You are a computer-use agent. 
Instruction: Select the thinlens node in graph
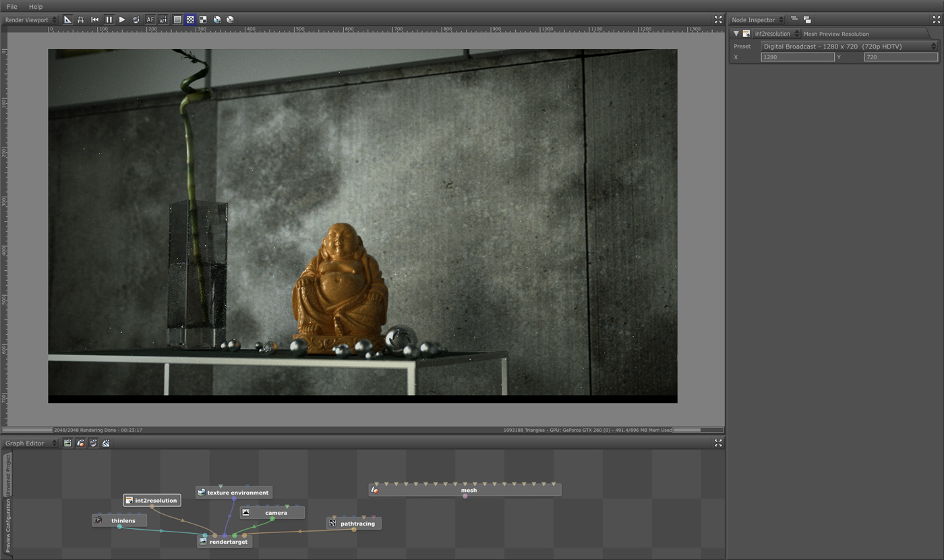tap(119, 521)
